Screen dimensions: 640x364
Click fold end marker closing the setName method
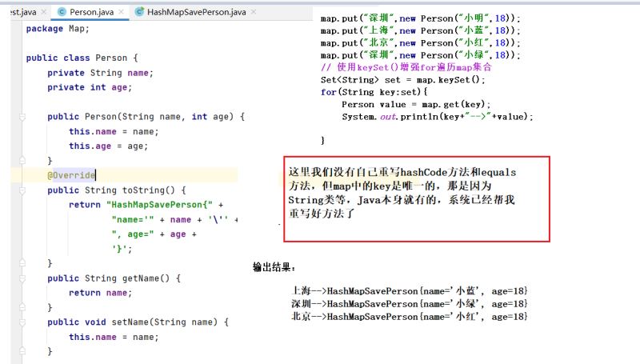click(22, 351)
